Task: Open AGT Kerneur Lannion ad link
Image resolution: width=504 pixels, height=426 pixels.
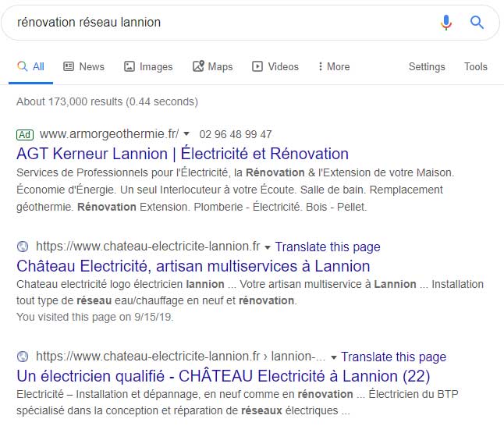Action: click(x=183, y=154)
